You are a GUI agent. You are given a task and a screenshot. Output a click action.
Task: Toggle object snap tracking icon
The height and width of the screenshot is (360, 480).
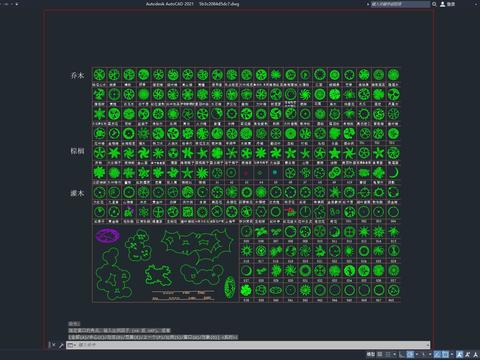(437, 354)
